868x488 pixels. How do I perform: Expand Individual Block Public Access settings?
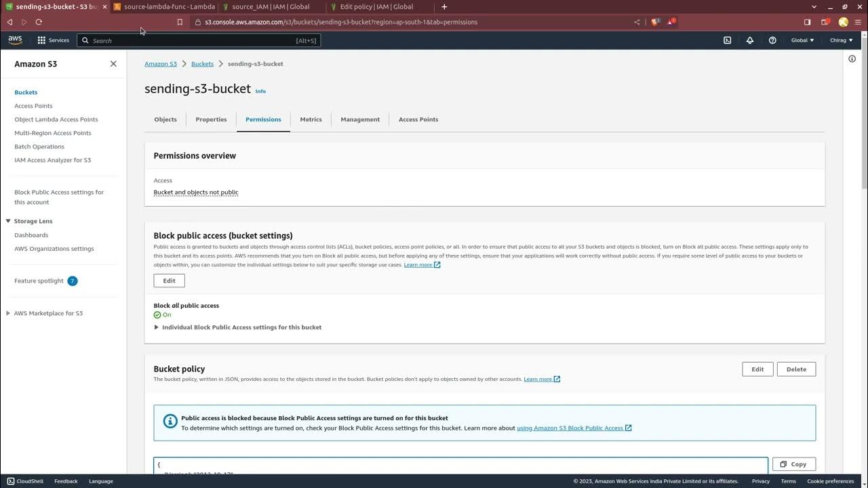[x=238, y=327]
